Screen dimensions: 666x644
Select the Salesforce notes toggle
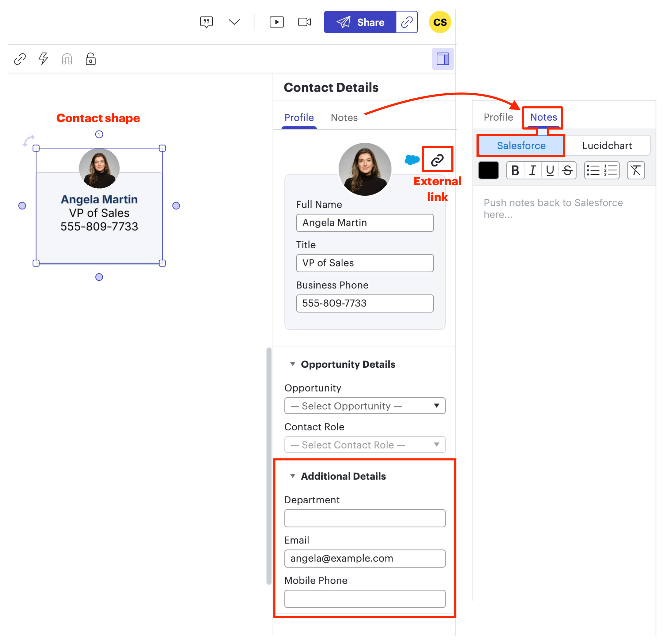[x=521, y=146]
